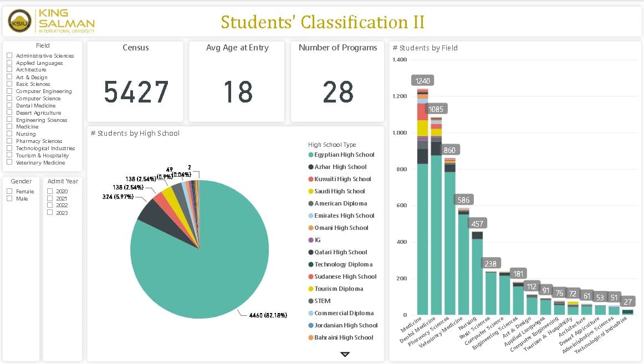This screenshot has width=644, height=364.
Task: Click the # Students by High School title
Action: point(135,134)
